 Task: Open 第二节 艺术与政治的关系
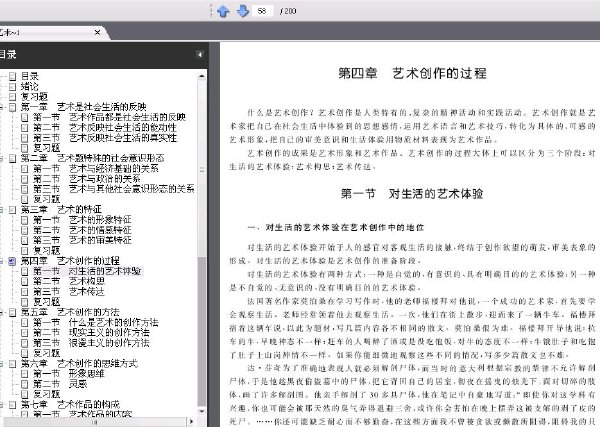pos(86,179)
